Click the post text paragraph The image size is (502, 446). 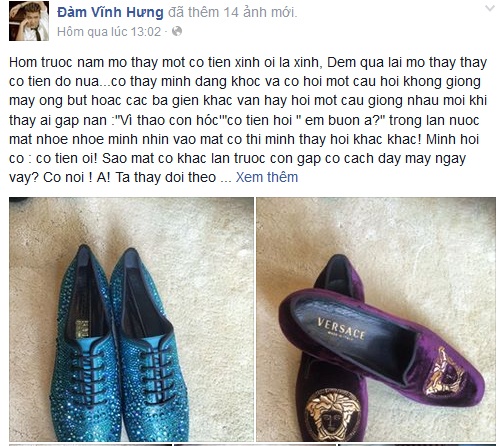tap(248, 120)
